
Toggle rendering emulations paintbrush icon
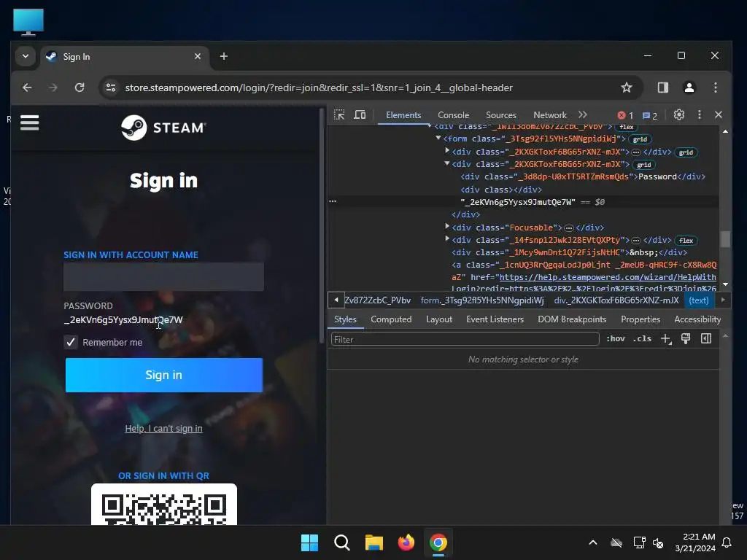[686, 338]
